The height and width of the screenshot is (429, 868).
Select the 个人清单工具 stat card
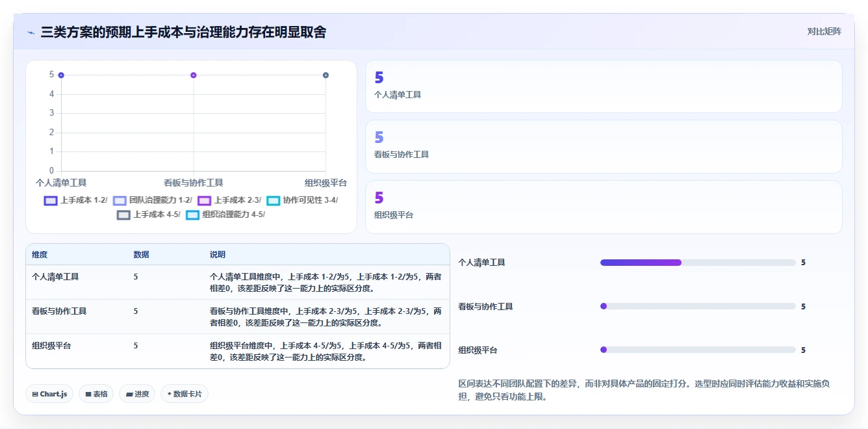coord(604,86)
